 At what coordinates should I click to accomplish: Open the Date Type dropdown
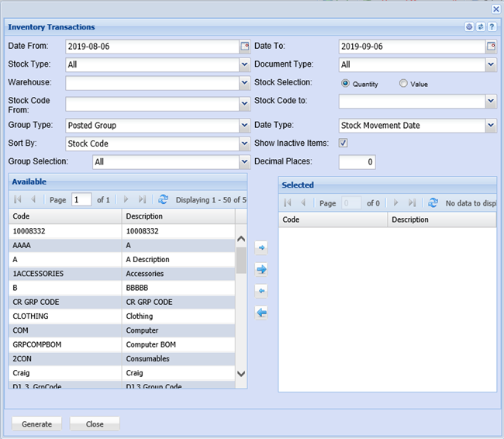tap(490, 126)
